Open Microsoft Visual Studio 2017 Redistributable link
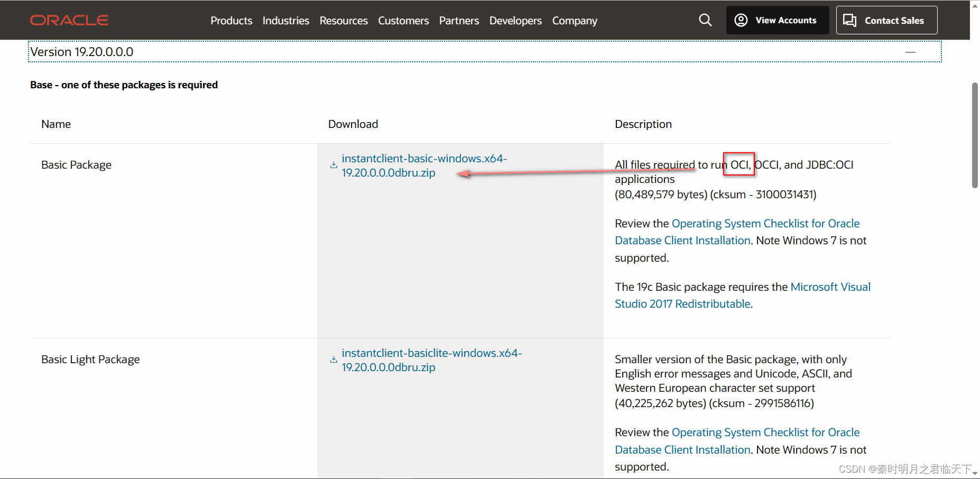This screenshot has width=980, height=479. (x=743, y=296)
